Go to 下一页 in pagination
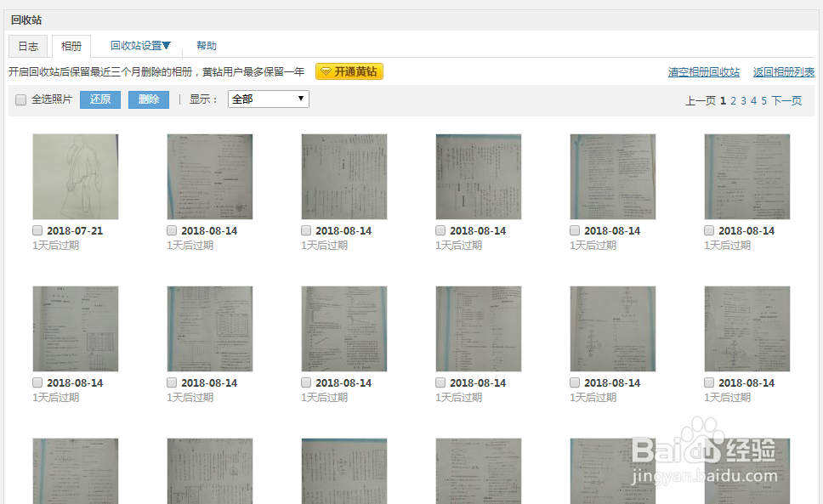 [x=786, y=100]
